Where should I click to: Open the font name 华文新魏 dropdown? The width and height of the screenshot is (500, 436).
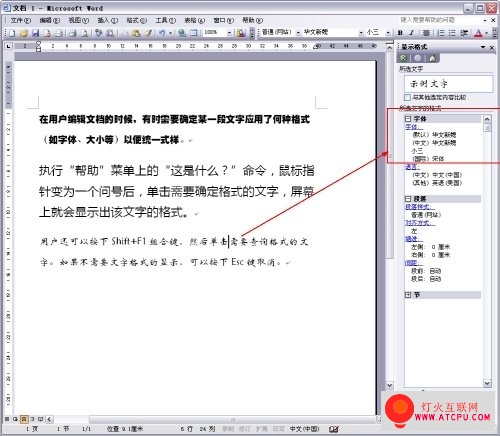click(x=361, y=33)
